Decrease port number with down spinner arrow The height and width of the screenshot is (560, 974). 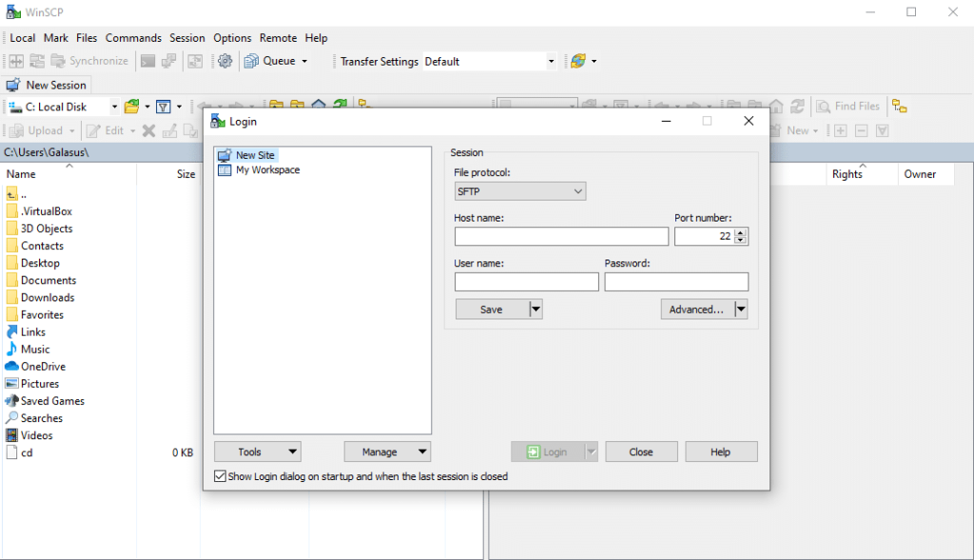click(740, 241)
